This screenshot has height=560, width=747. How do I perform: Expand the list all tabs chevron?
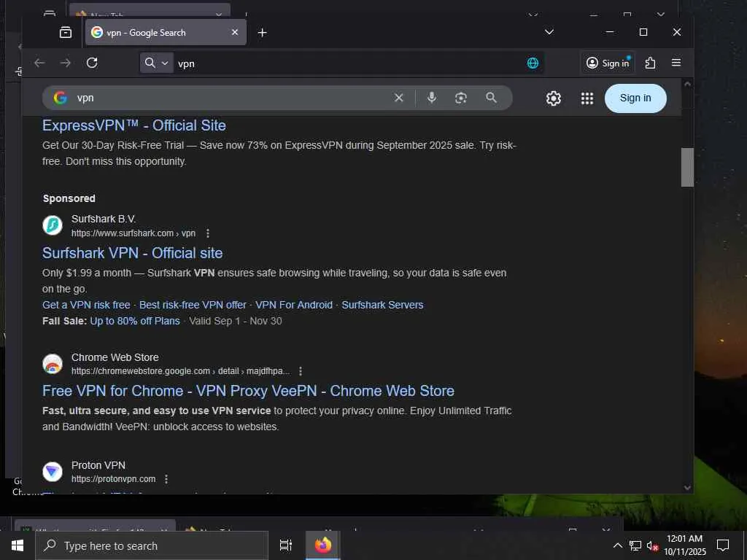click(549, 32)
